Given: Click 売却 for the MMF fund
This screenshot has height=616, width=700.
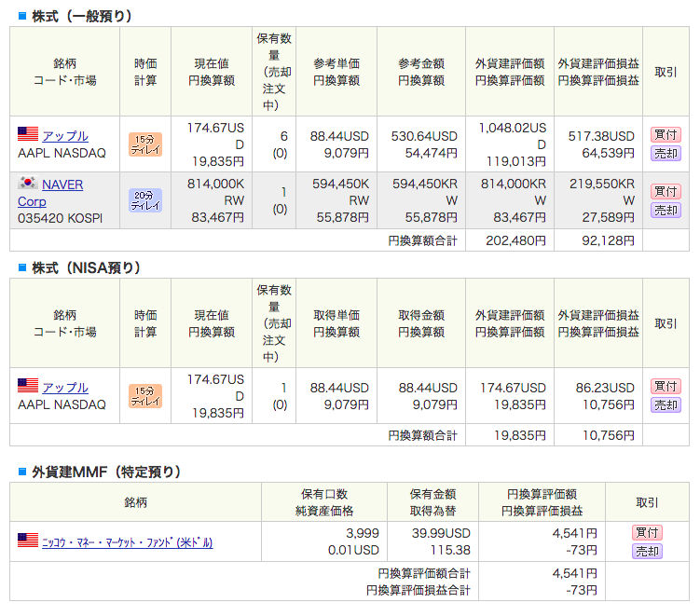Looking at the screenshot, I should tap(647, 552).
